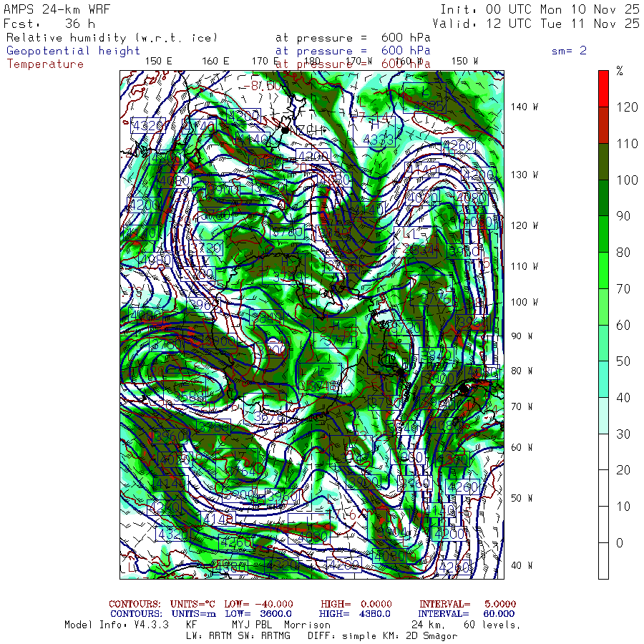Click the 'sm= 2' smoothing text
This screenshot has width=644, height=644.
(x=569, y=51)
